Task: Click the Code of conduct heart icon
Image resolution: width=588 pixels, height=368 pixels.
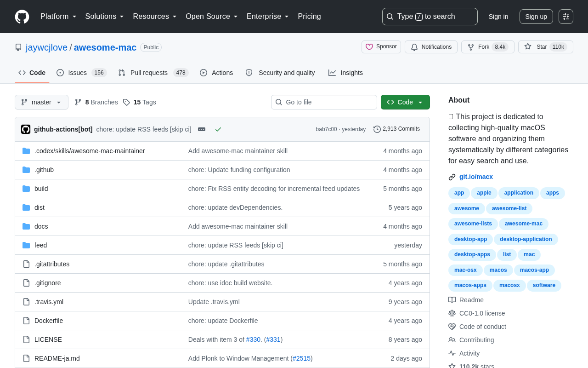Action: point(452,327)
